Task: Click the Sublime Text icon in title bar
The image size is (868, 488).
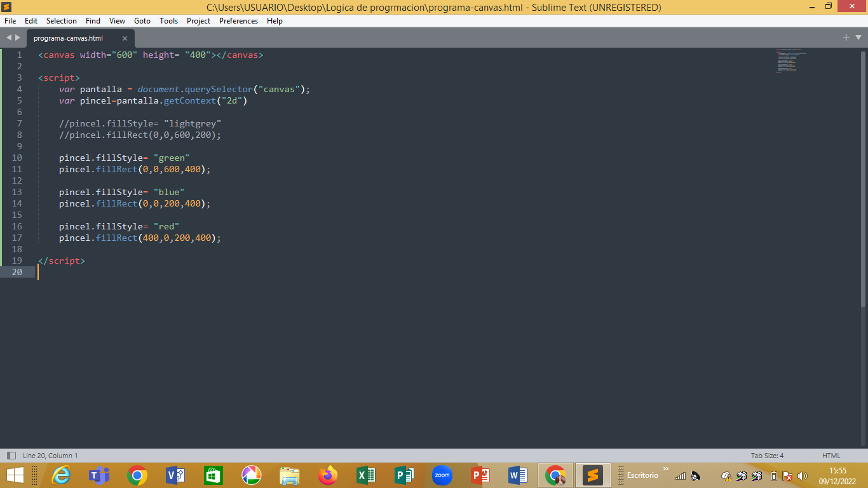Action: click(x=8, y=7)
